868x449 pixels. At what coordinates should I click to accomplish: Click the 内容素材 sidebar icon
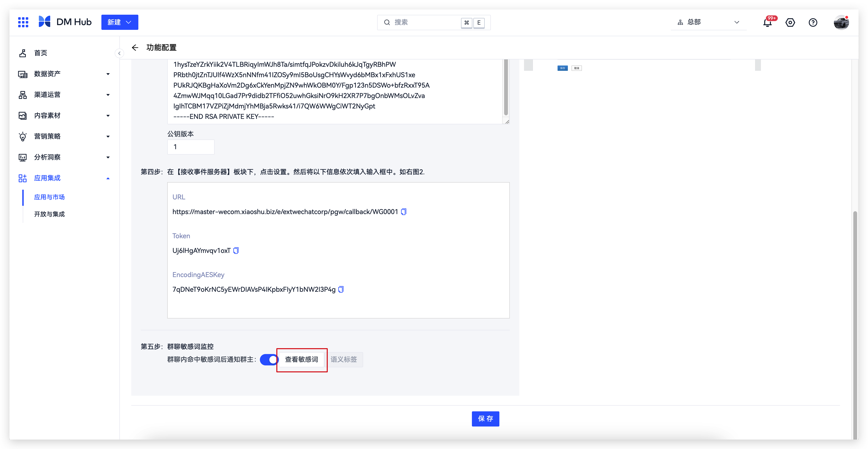[23, 116]
